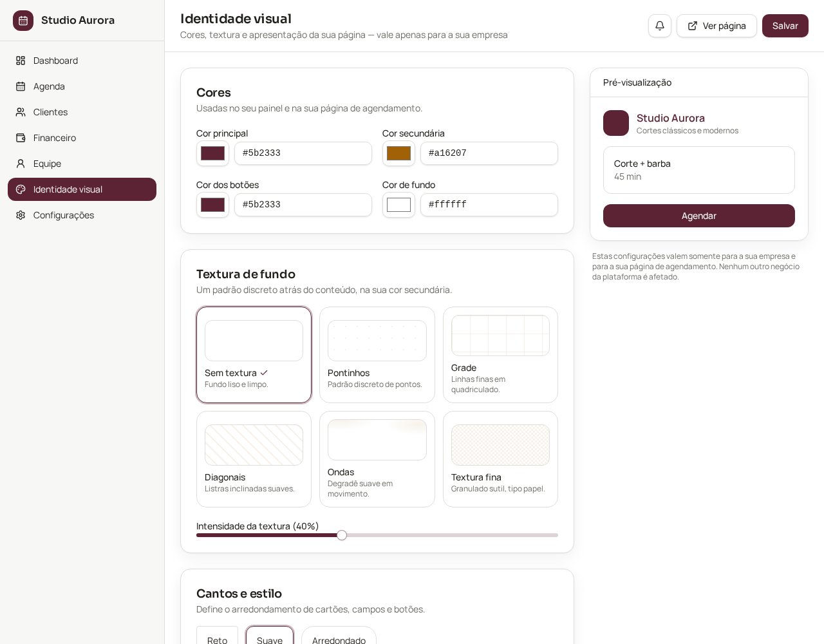Click the Intensidade da textura slider handle
824x644 pixels.
342,535
